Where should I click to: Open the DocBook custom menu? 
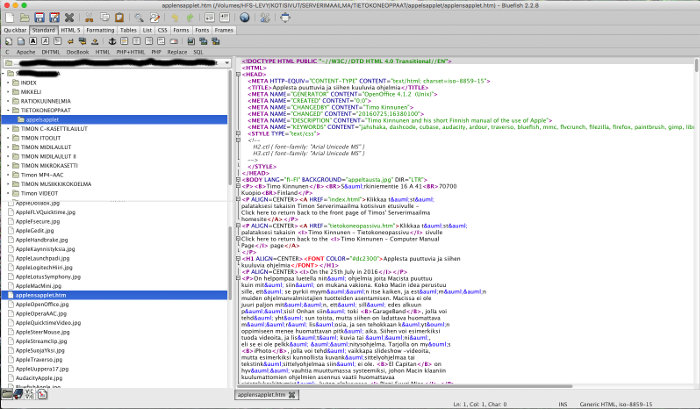click(78, 52)
